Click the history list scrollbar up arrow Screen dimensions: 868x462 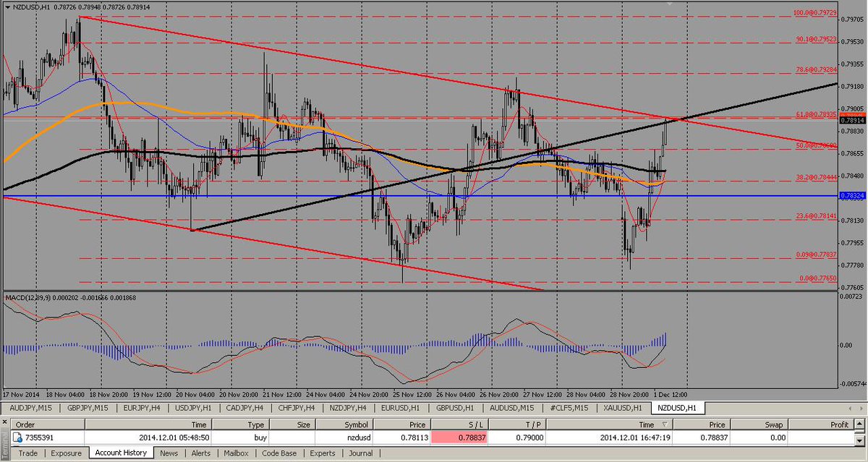pos(861,424)
